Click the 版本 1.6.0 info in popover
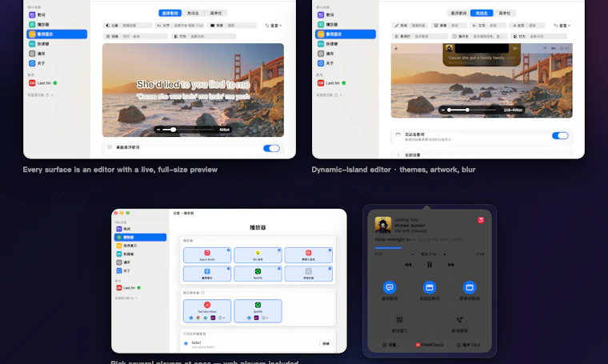The image size is (608, 364). click(x=469, y=345)
